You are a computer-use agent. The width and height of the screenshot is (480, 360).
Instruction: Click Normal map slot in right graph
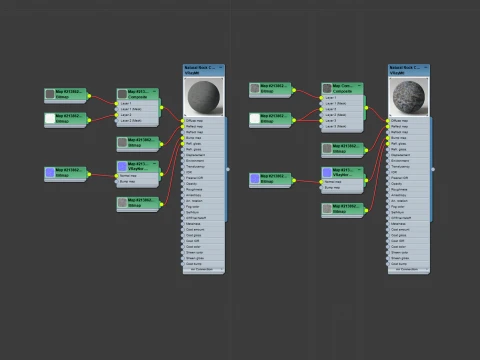(x=342, y=182)
